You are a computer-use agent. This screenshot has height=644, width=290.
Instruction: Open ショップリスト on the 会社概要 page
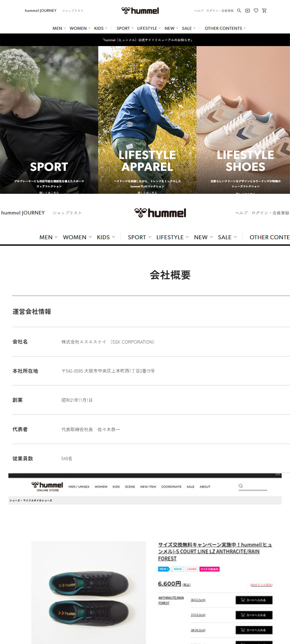coord(67,213)
